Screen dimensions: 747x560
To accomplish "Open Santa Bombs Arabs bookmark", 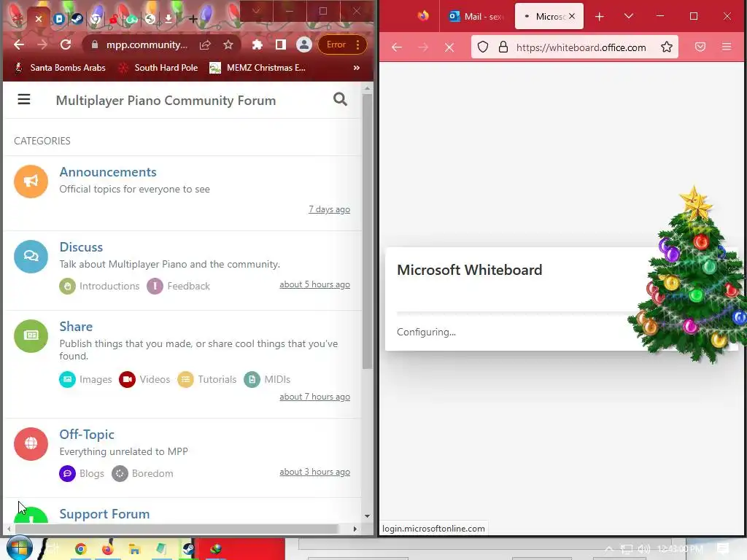I will (60, 68).
